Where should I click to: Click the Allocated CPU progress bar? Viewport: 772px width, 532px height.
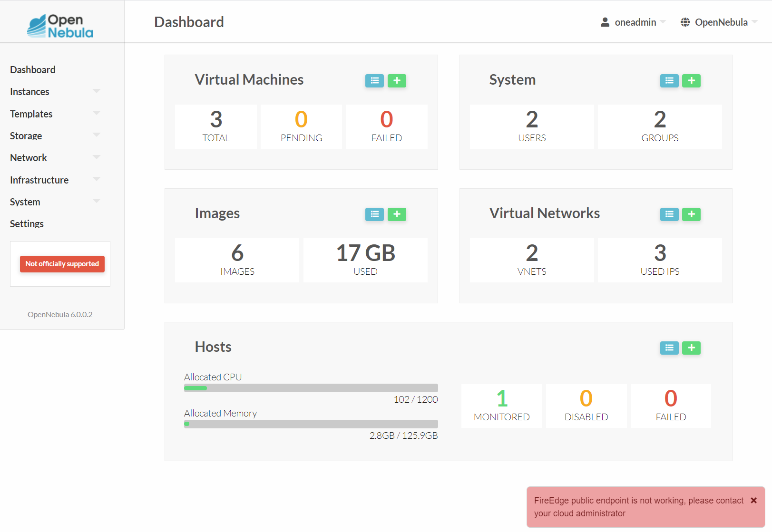[x=311, y=387]
